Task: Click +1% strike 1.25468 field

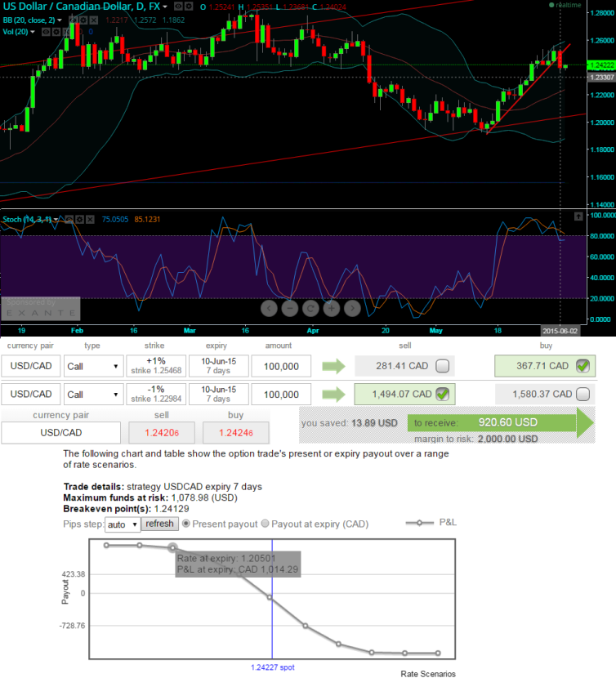Action: (156, 366)
